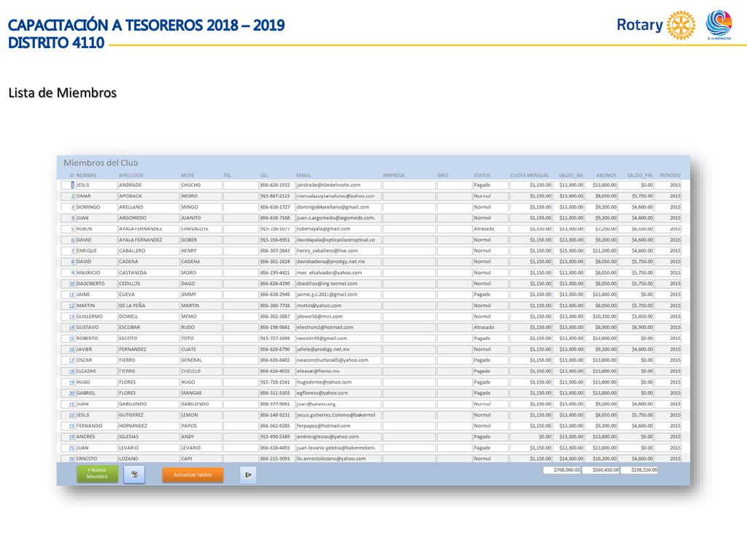Select the 'DOMINGO' name field

[x=96, y=207]
